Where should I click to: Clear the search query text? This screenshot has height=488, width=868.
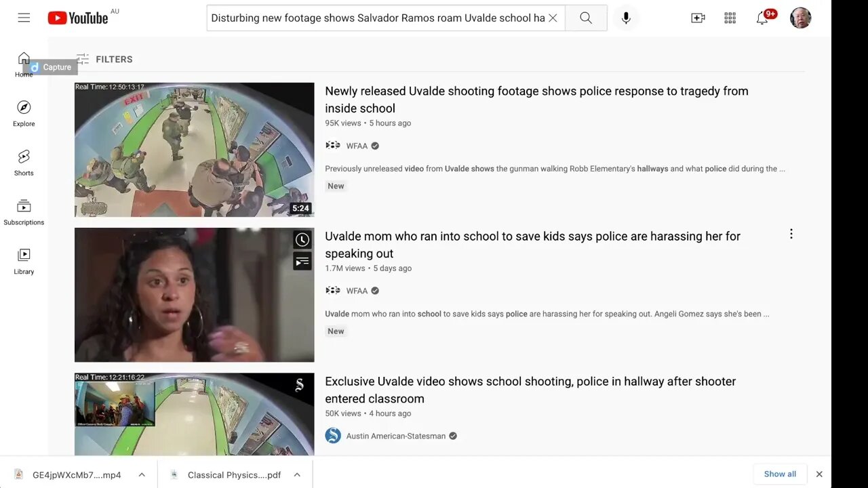point(553,18)
